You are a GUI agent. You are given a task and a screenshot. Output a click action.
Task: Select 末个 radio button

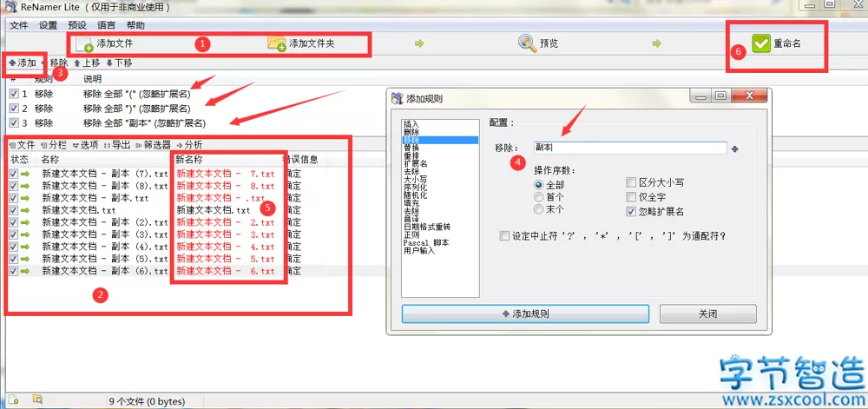(x=538, y=210)
